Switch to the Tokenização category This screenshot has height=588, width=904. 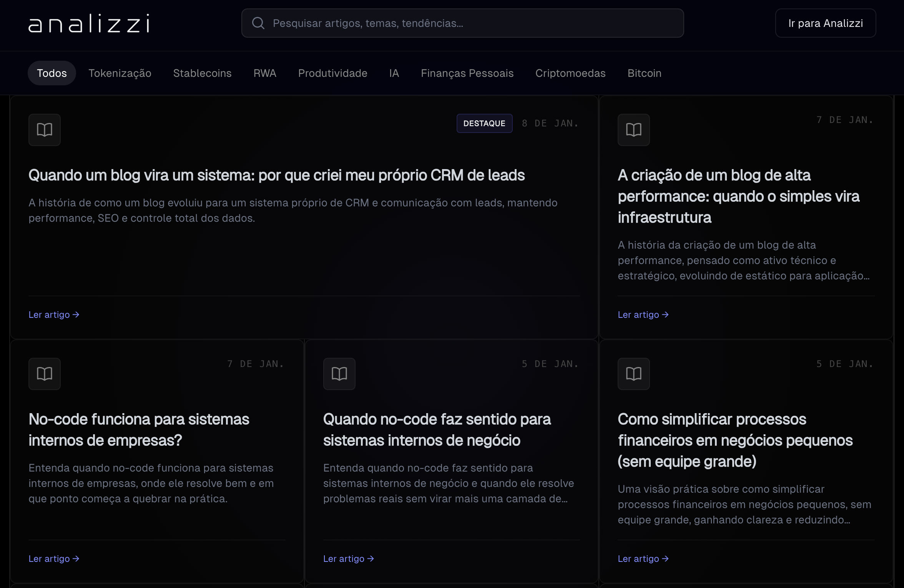coord(120,73)
